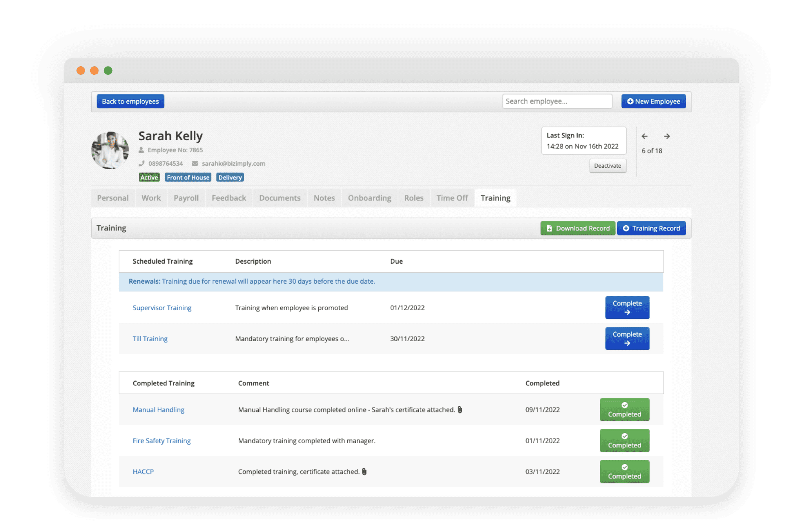The image size is (803, 532).
Task: Click the green macOS window dot
Action: pyautogui.click(x=108, y=71)
